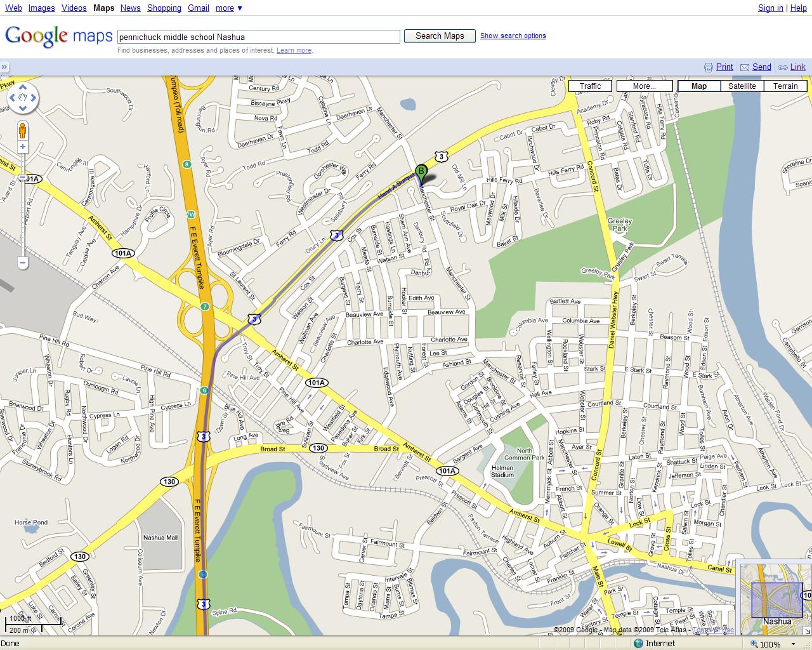Click the hand icon in the pan control
This screenshot has width=812, height=650.
(x=23, y=98)
